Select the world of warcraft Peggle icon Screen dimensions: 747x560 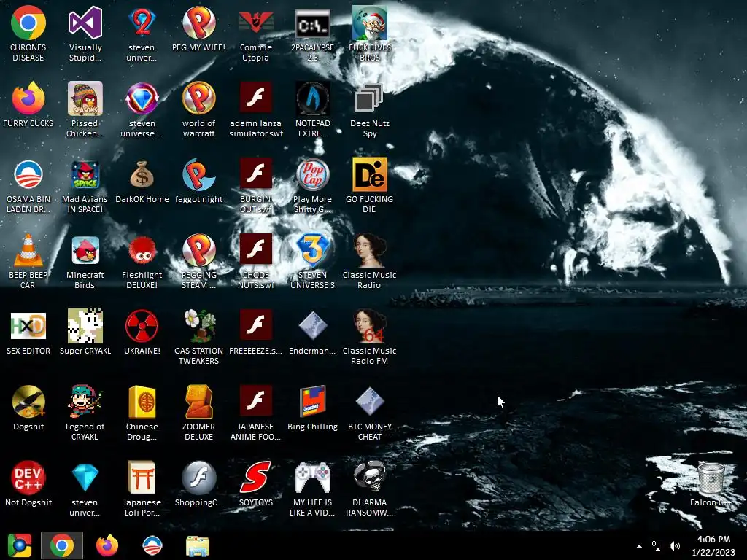pos(198,98)
